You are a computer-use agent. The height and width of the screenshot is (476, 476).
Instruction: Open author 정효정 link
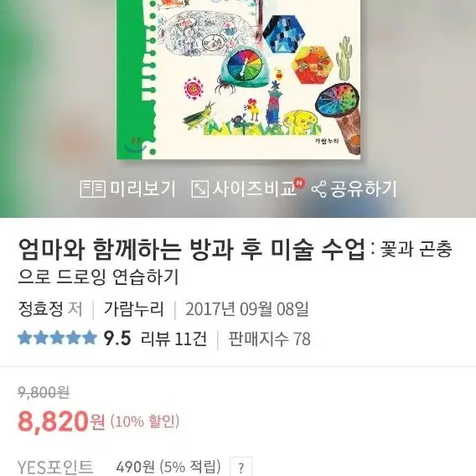tap(41, 309)
